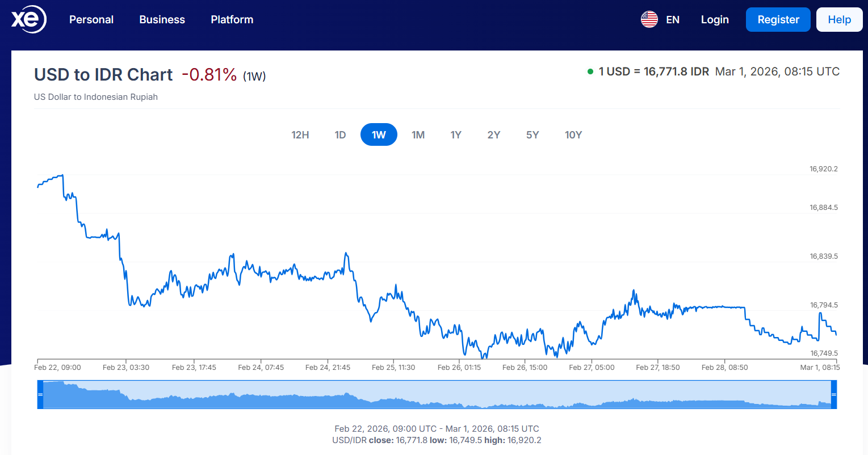Click the left range slider handle
The width and height of the screenshot is (868, 455).
[40, 394]
